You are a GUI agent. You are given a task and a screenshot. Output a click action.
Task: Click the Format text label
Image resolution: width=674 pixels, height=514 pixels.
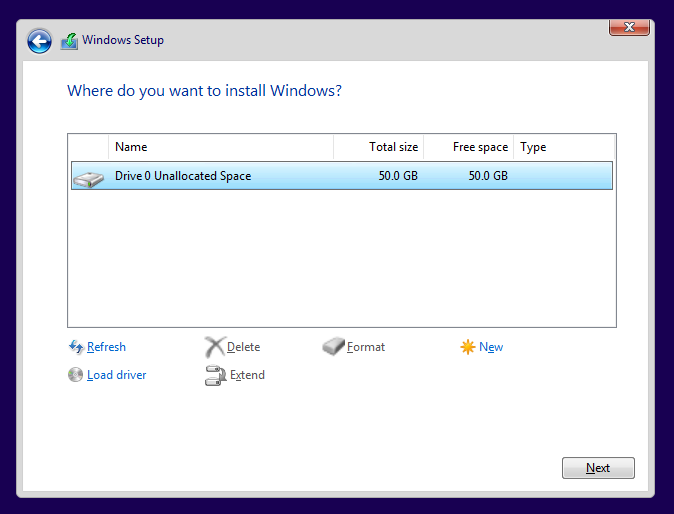pyautogui.click(x=366, y=347)
